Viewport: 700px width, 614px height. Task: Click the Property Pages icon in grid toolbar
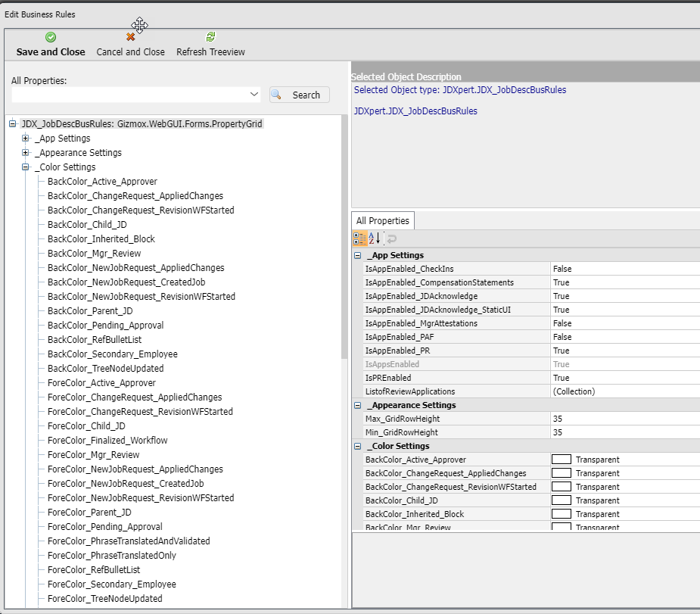tap(391, 238)
